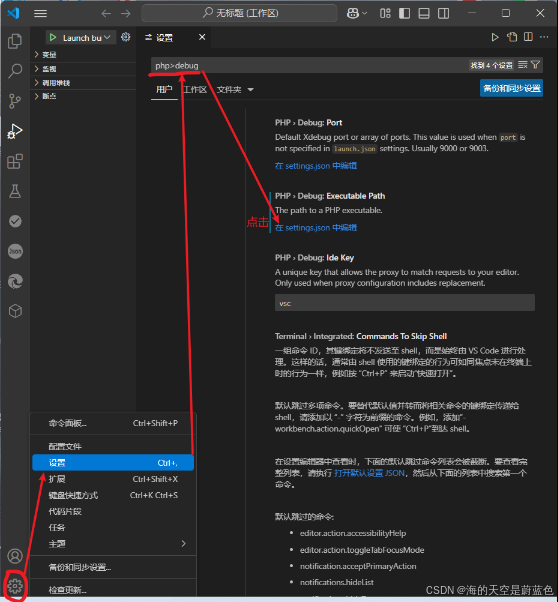558x602 pixels.
Task: Choose 键盘快捷方式 from the menu
Action: click(113, 495)
